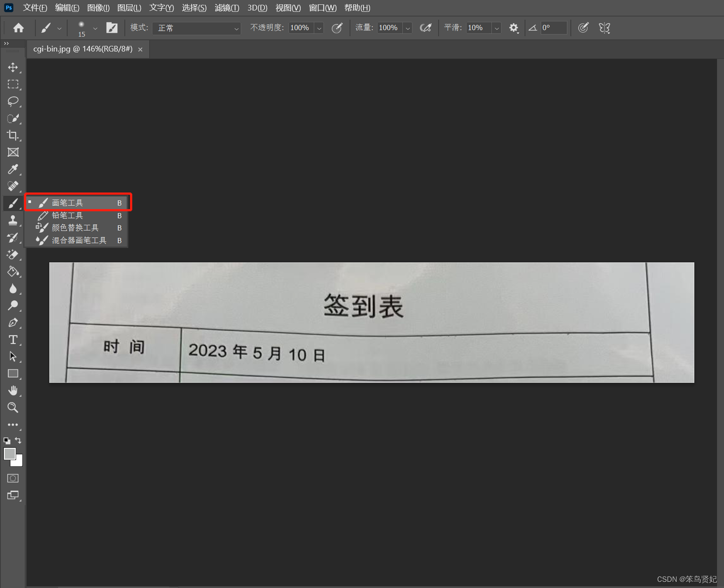
Task: Expand the toolbar double-arrow toggle
Action: point(7,43)
